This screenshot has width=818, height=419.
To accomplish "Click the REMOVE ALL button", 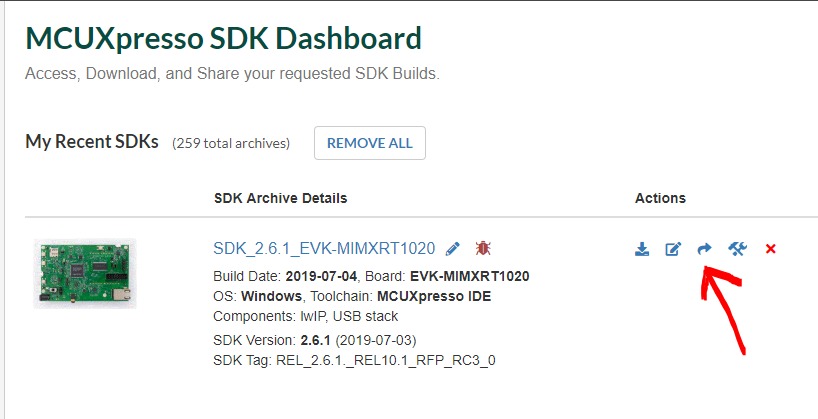I will pyautogui.click(x=370, y=143).
